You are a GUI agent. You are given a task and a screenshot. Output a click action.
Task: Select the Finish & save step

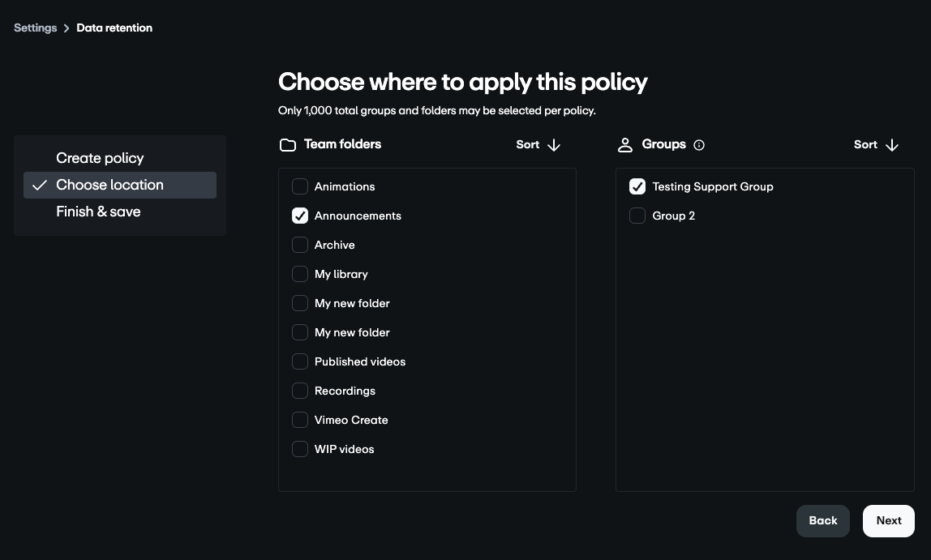point(98,212)
